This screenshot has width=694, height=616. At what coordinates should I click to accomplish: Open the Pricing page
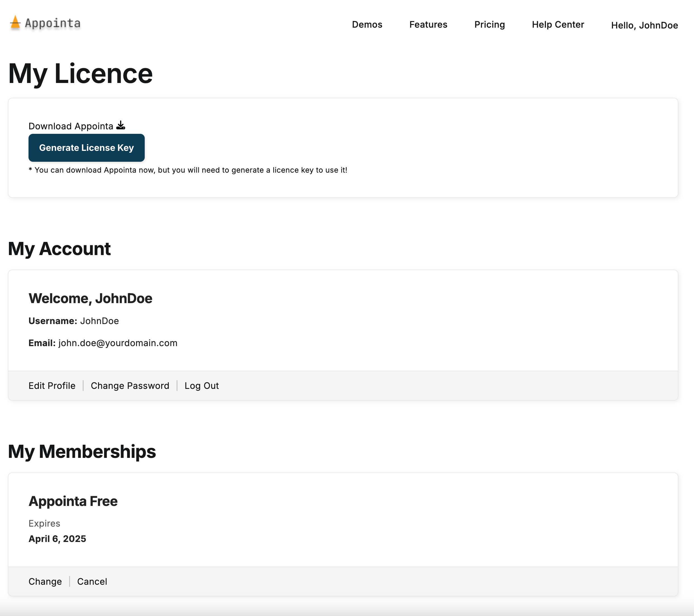(x=489, y=25)
